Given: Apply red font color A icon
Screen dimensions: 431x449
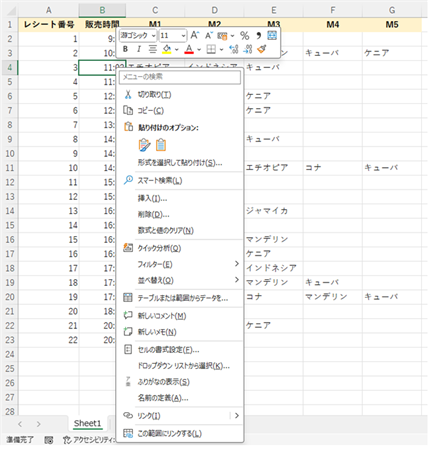Looking at the screenshot, I should [189, 49].
